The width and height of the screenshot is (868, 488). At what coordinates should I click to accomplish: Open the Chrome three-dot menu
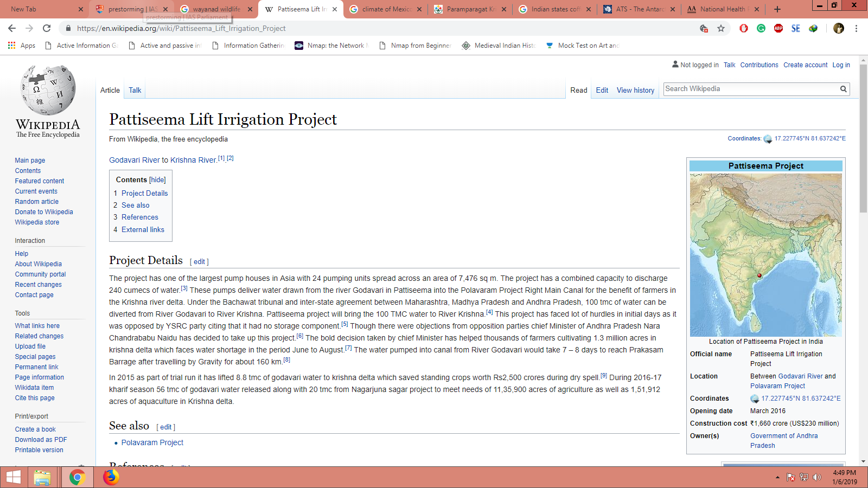[856, 28]
